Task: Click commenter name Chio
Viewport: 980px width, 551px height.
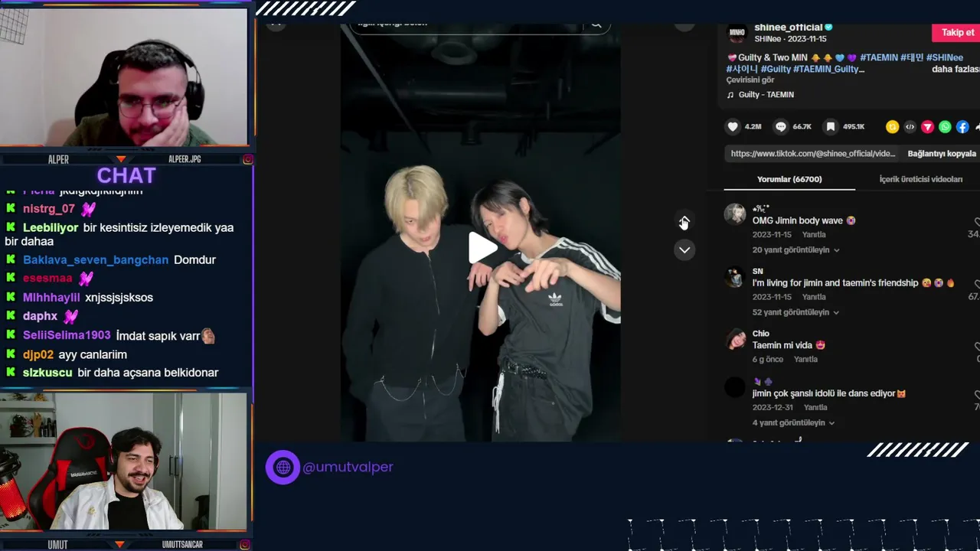Action: (761, 334)
